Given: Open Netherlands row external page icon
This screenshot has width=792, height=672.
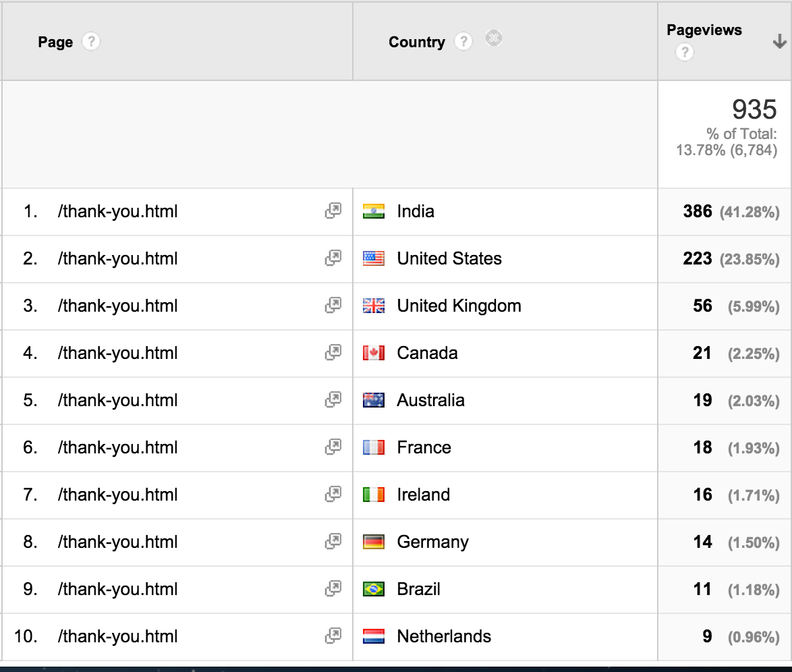Looking at the screenshot, I should click(x=333, y=636).
